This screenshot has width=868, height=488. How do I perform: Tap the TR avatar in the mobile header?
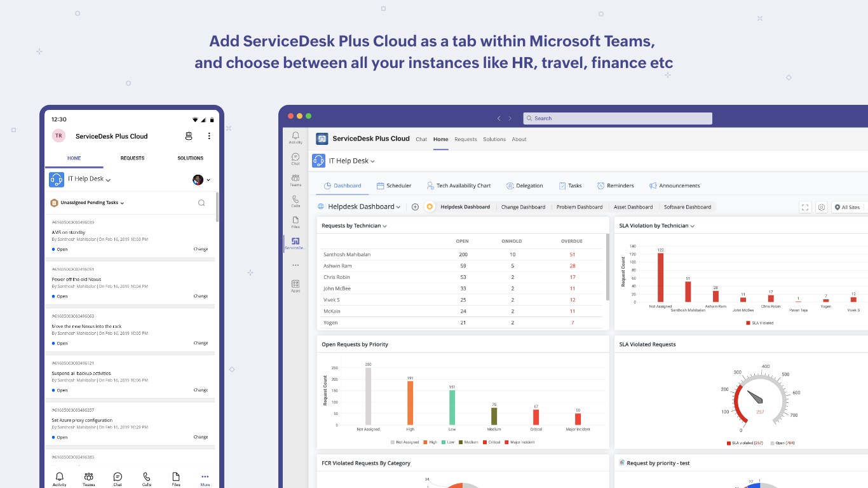coord(58,135)
